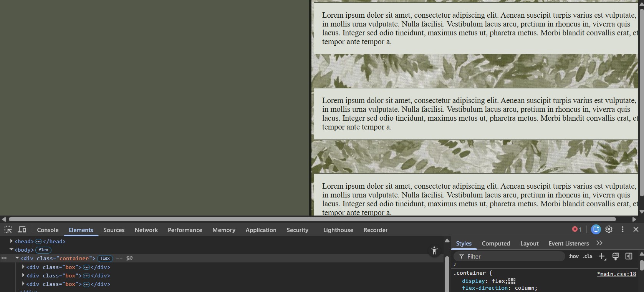The width and height of the screenshot is (644, 292).
Task: Click the flex-direction property name
Action: [485, 288]
